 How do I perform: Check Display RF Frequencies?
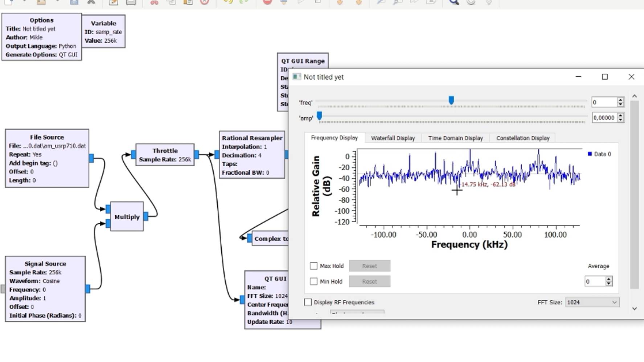point(308,302)
